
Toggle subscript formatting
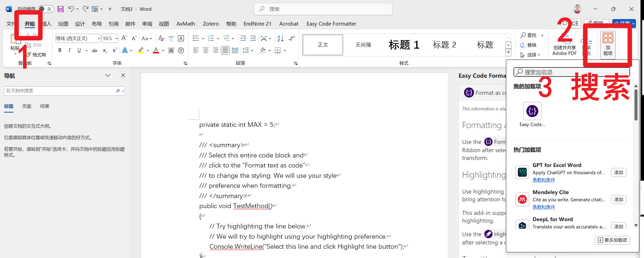pos(105,50)
